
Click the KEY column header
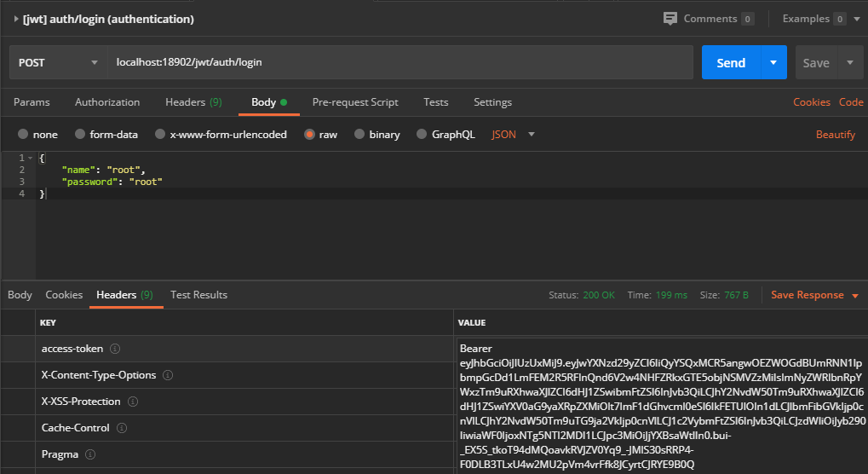[x=48, y=323]
